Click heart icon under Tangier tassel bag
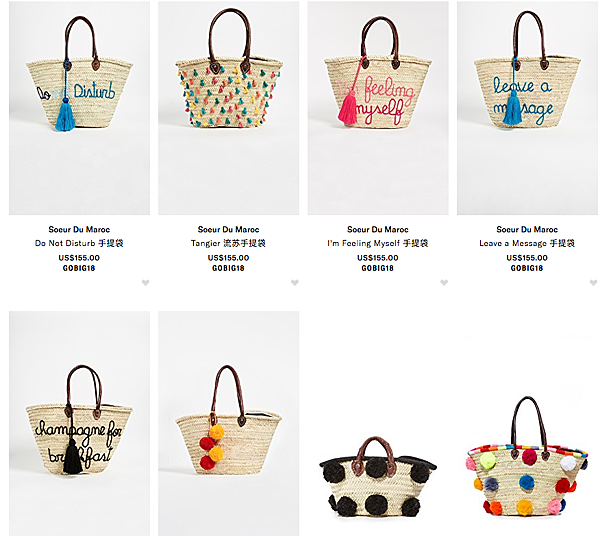 click(x=295, y=283)
